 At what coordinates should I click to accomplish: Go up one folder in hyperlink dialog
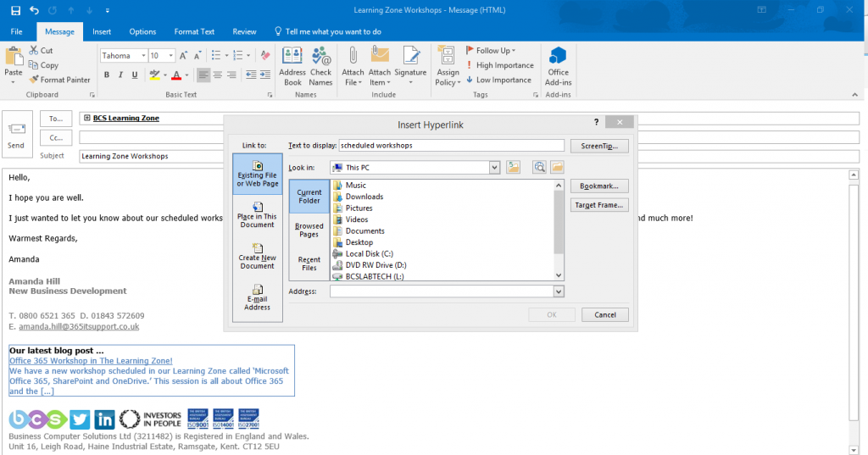[x=513, y=167]
